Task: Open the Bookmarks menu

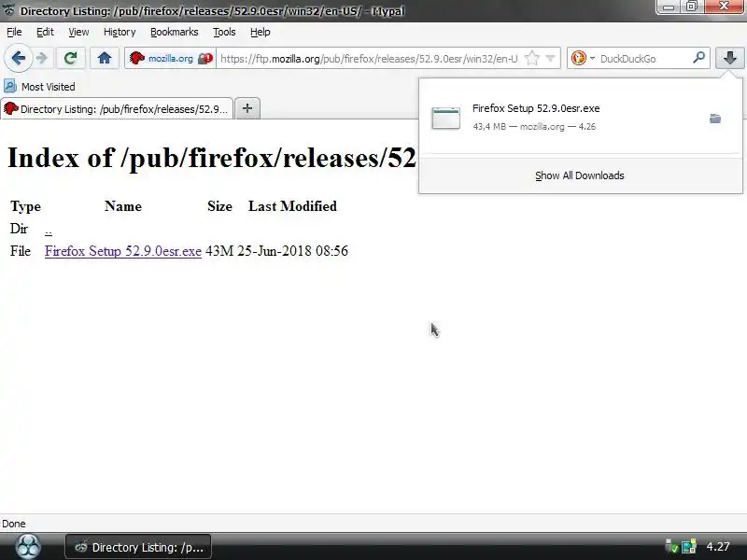Action: coord(175,32)
